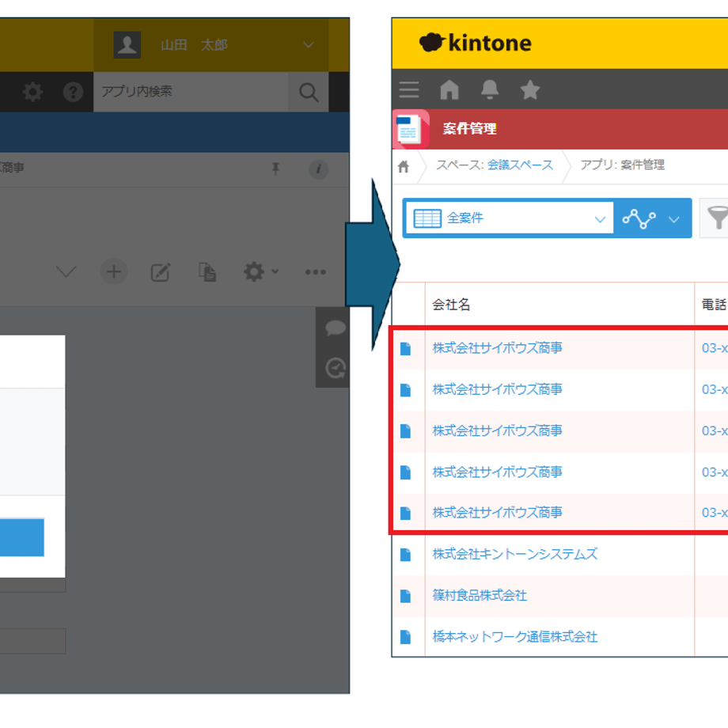The width and height of the screenshot is (728, 728).
Task: Open 橋本ネットワーク通信株式会社 link
Action: point(515,636)
